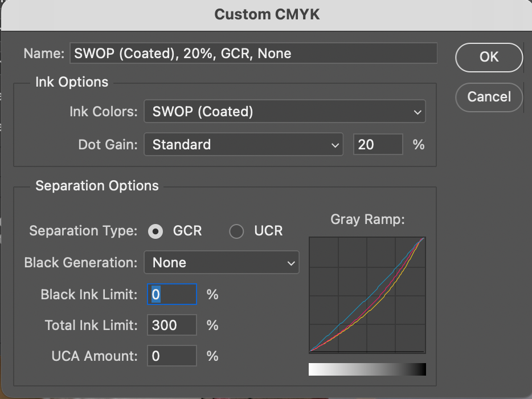Click the Dot Gain percentage field
Viewport: 532px width, 399px height.
378,145
